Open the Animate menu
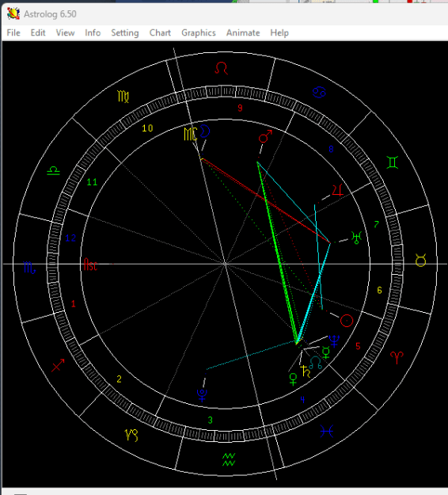This screenshot has height=495, width=448. pyautogui.click(x=243, y=32)
